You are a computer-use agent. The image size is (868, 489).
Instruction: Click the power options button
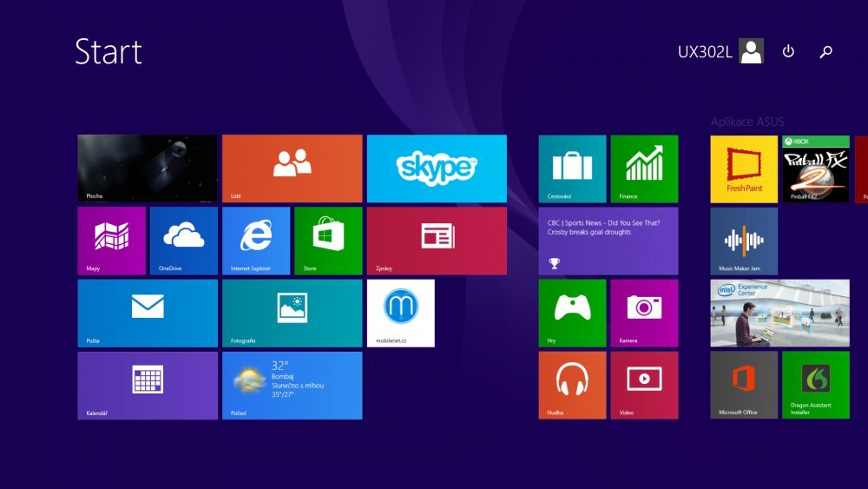(x=788, y=51)
